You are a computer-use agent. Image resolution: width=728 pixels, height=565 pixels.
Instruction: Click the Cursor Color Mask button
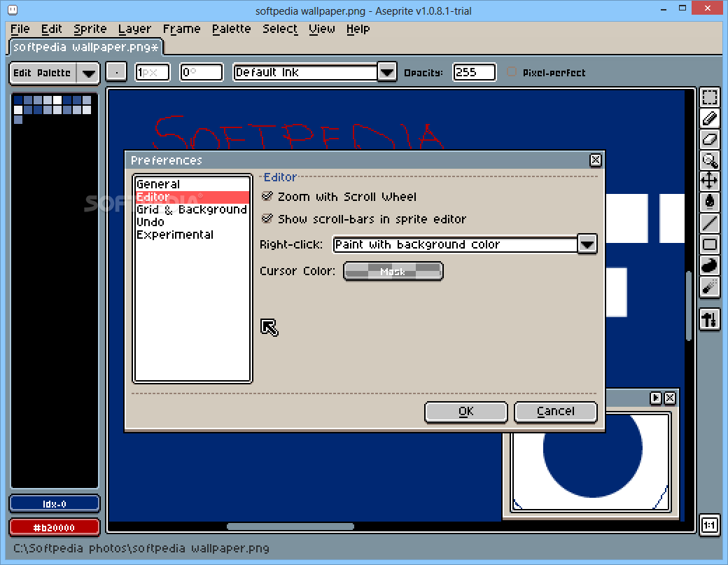click(x=393, y=271)
